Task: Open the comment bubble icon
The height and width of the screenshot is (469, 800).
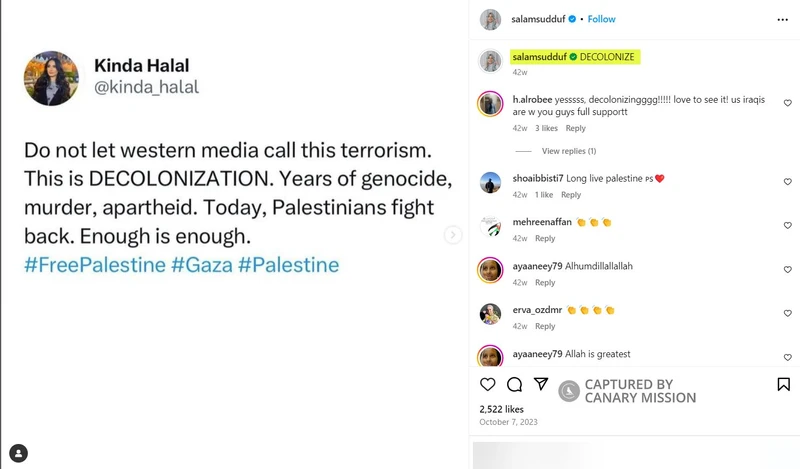Action: (514, 384)
